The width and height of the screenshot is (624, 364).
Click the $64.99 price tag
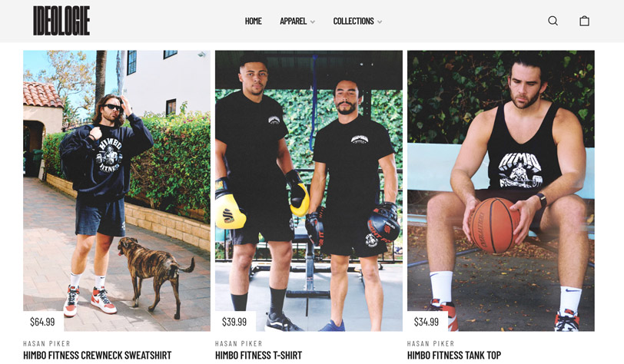[x=42, y=322]
